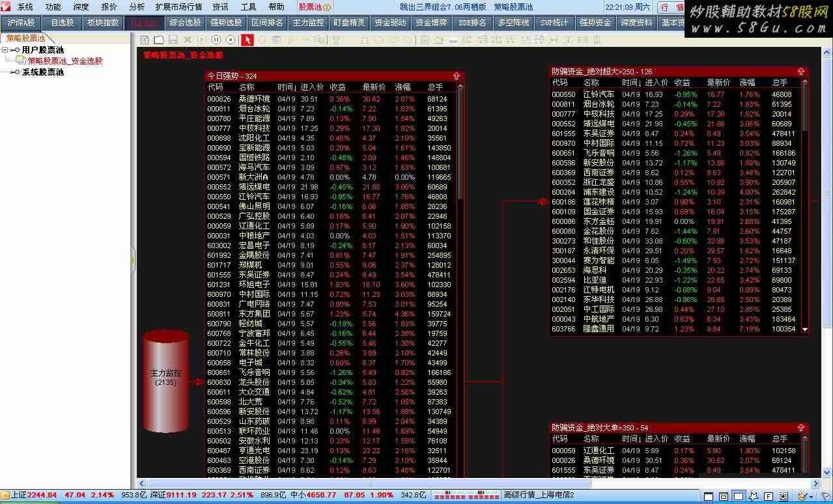This screenshot has width=833, height=504.
Task: Sort 今日强势 list by 涨幅 column
Action: tap(403, 87)
